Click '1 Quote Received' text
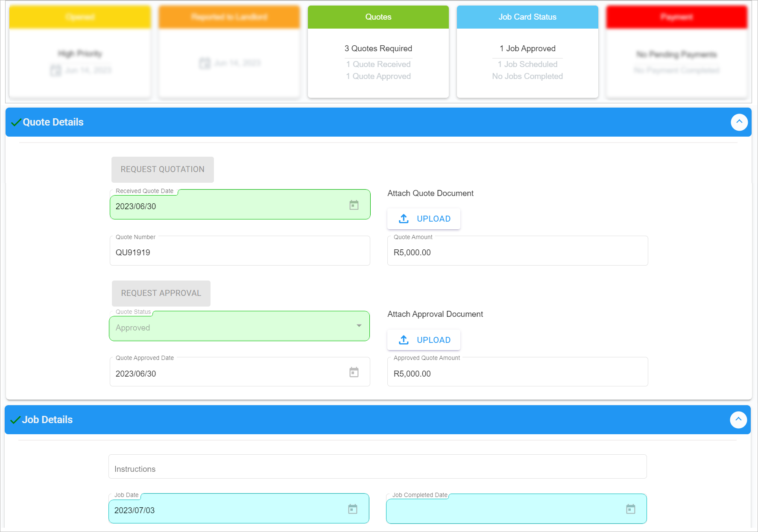The image size is (758, 532). (x=378, y=64)
